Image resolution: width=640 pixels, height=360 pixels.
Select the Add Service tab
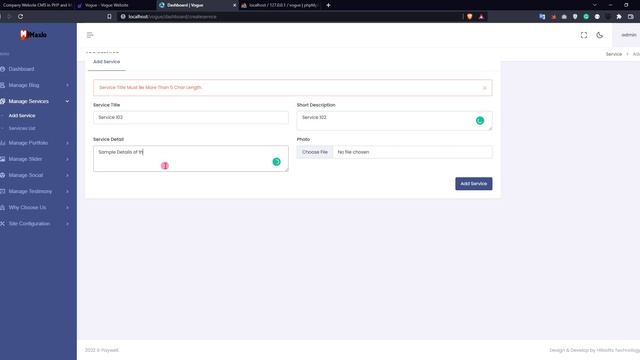(107, 62)
